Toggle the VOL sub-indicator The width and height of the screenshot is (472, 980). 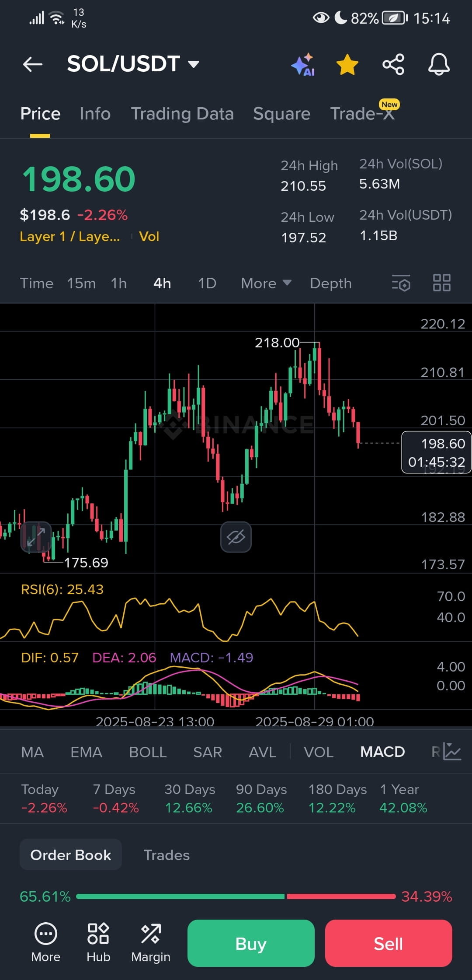[x=319, y=752]
